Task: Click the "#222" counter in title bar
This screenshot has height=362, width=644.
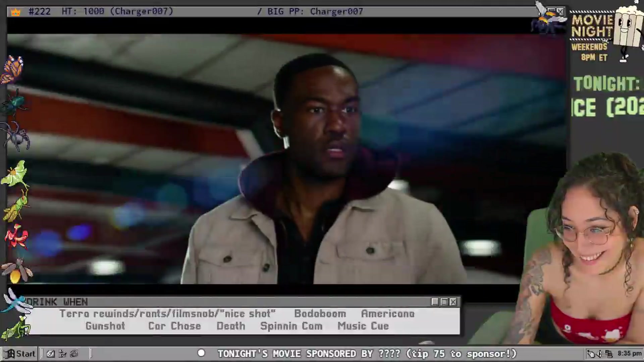Action: pyautogui.click(x=40, y=11)
